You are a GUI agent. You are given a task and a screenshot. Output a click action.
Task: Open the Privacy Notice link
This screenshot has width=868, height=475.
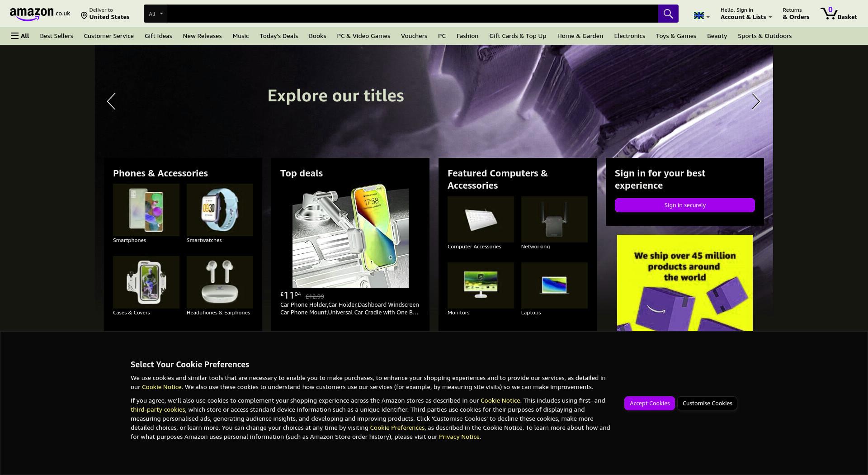click(x=459, y=437)
